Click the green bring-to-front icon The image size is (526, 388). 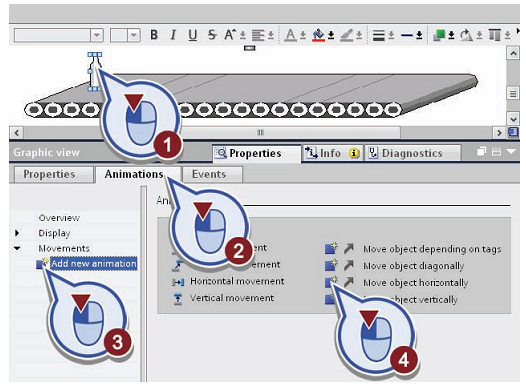(x=439, y=35)
